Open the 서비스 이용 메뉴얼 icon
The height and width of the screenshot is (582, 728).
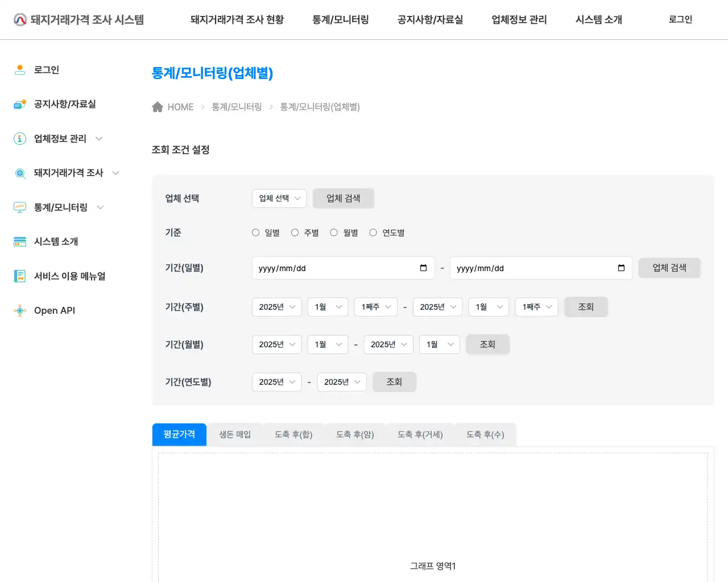pyautogui.click(x=20, y=276)
